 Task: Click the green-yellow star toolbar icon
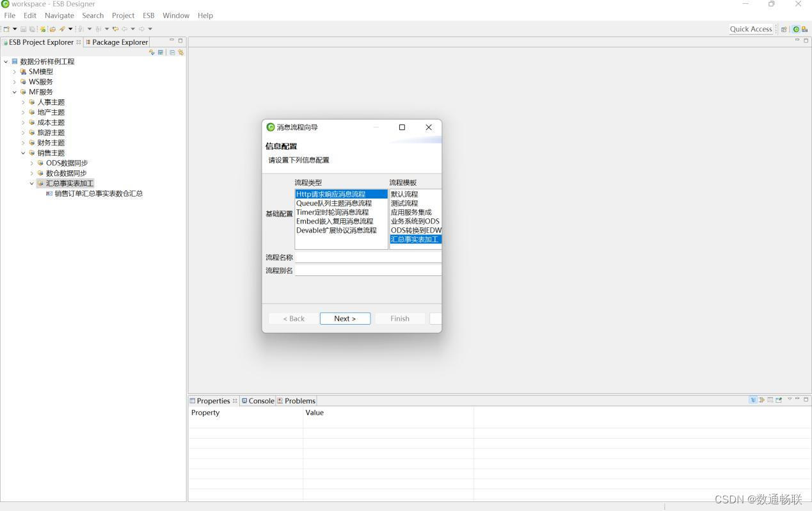click(43, 29)
